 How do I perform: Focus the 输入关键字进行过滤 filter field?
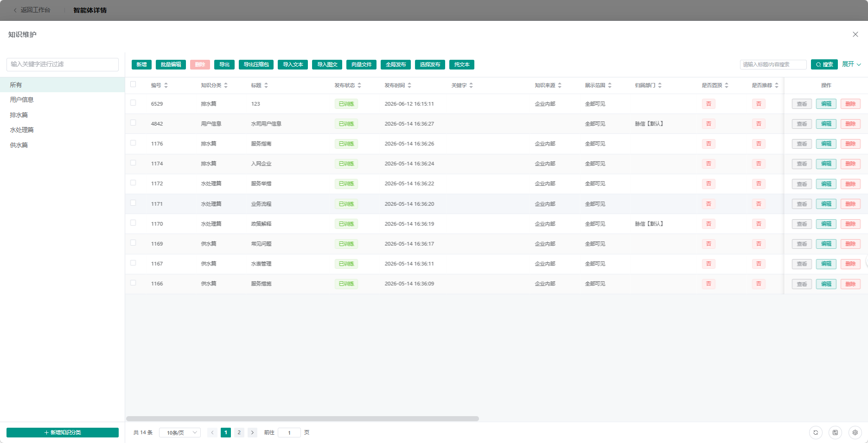coord(63,64)
